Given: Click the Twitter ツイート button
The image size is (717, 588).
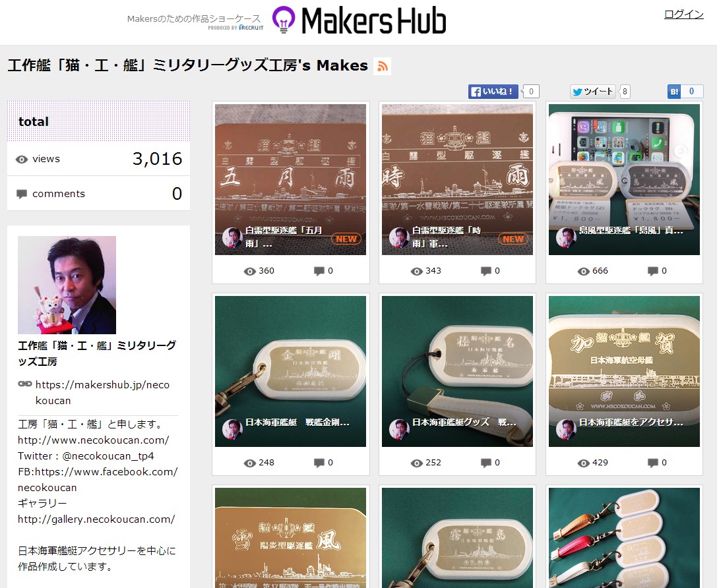Looking at the screenshot, I should 592,92.
